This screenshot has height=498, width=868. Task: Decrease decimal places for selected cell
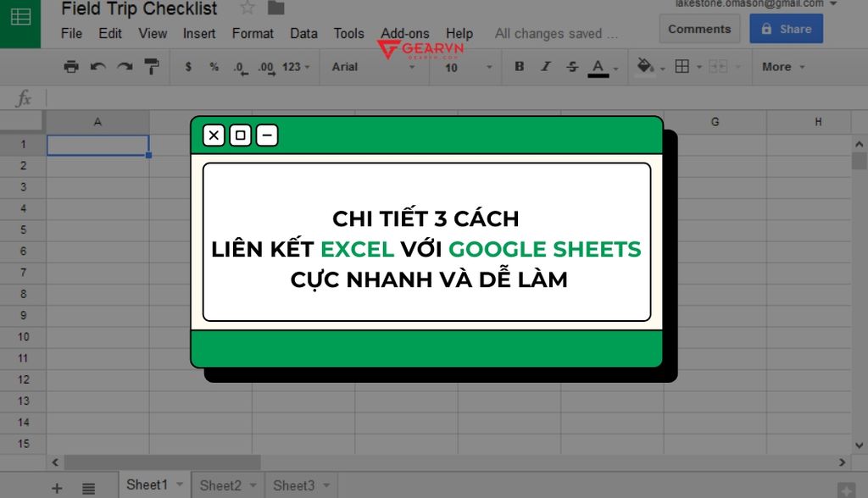click(x=238, y=66)
